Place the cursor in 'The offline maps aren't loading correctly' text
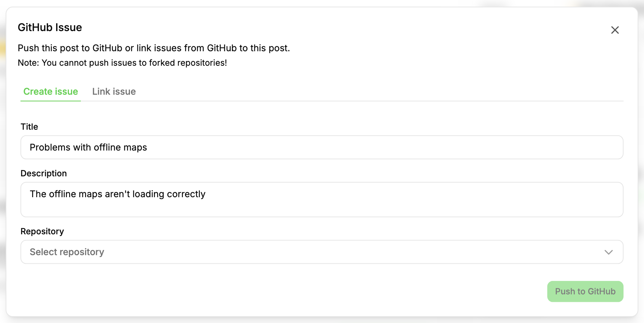The height and width of the screenshot is (323, 644). pos(118,194)
